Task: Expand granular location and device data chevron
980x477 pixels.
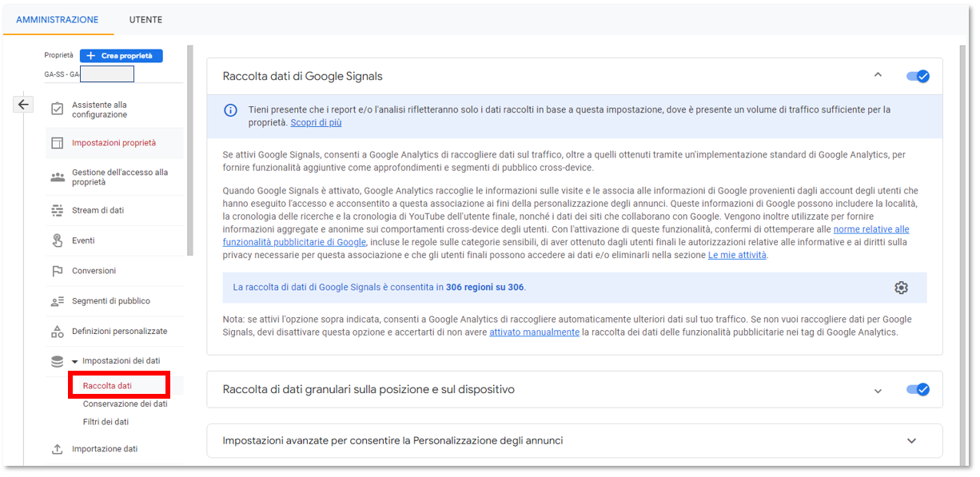Action: coord(878,391)
